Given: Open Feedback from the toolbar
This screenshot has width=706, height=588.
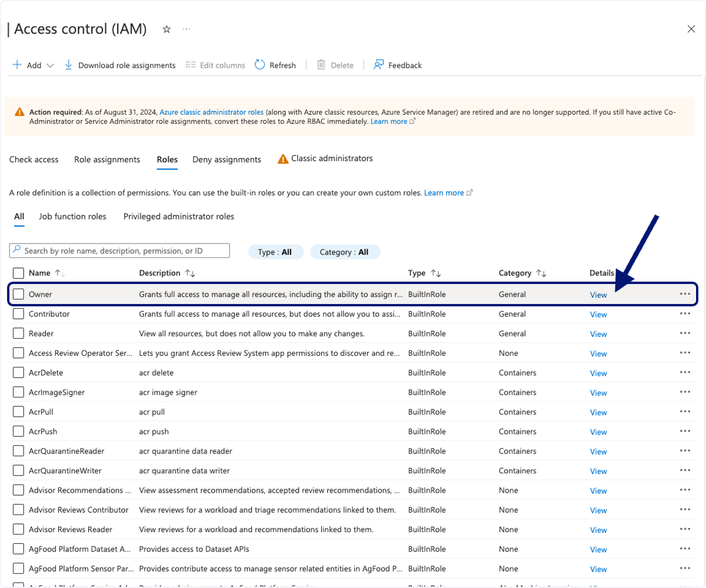Looking at the screenshot, I should coord(398,65).
